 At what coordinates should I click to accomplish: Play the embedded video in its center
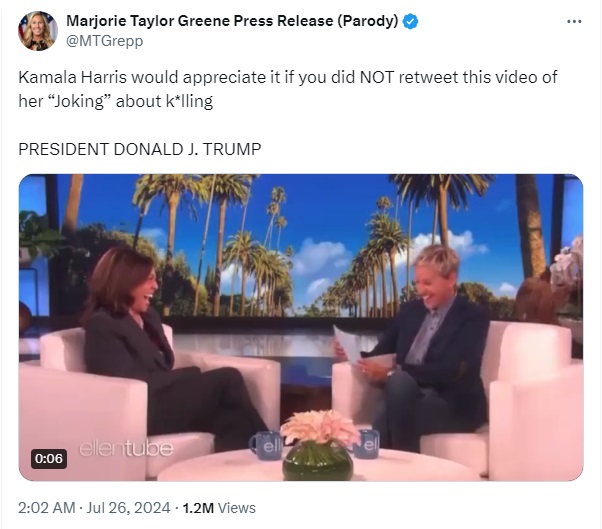point(301,327)
